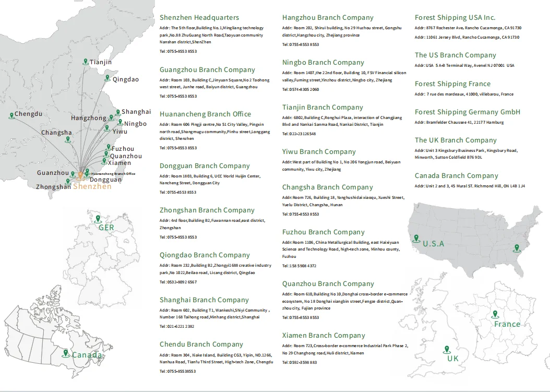Click the Ningbo label on map
Viewport: 550px width, 392px height.
tap(135, 124)
